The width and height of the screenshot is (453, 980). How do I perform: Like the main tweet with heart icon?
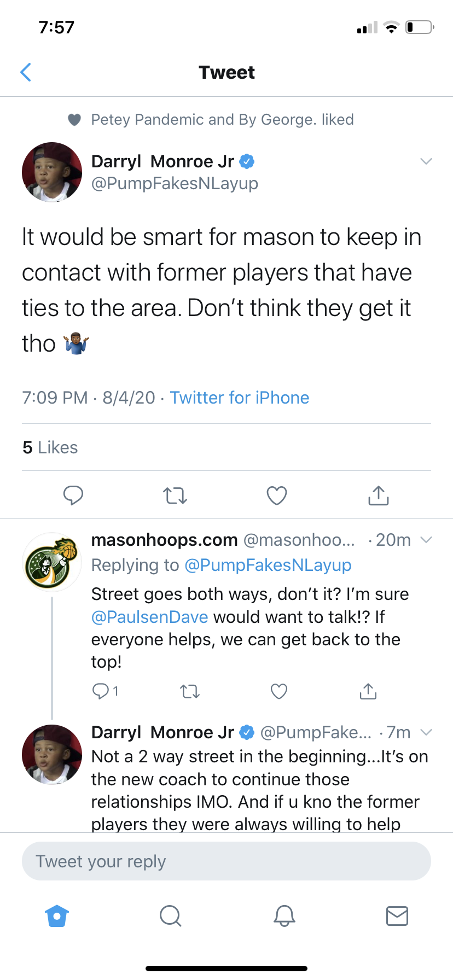tap(277, 495)
